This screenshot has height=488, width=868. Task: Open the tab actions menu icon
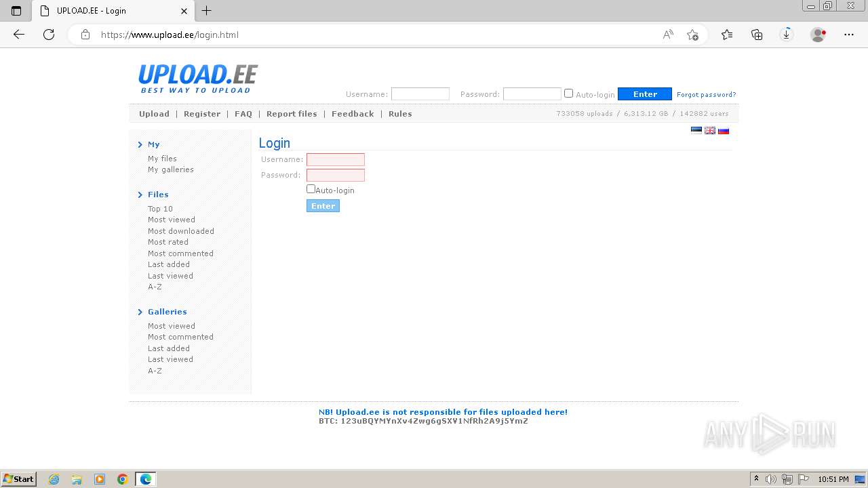[16, 11]
